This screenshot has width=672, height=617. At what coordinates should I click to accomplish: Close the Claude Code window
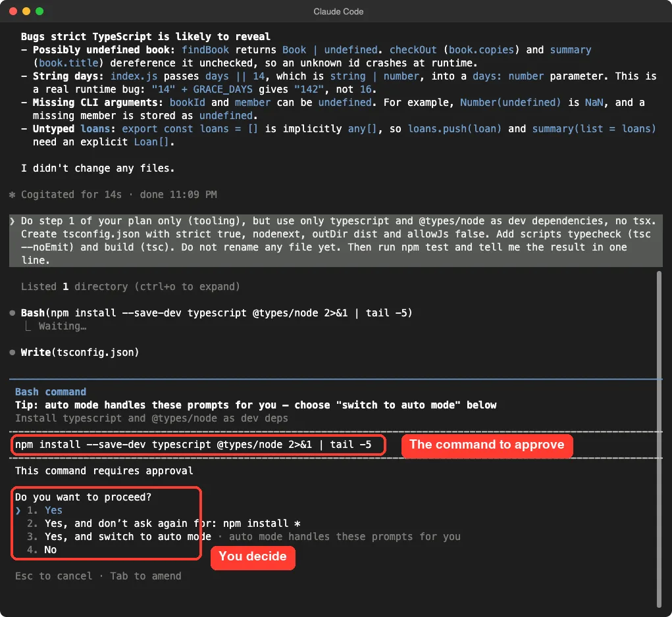tap(13, 11)
